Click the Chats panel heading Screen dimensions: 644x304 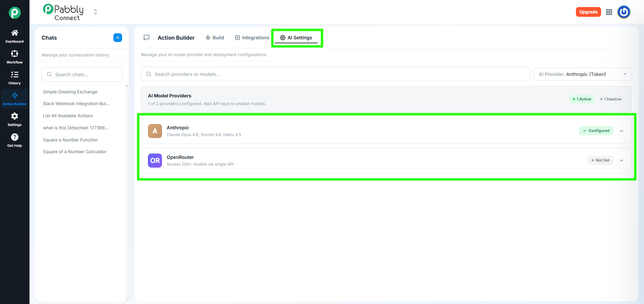point(49,38)
